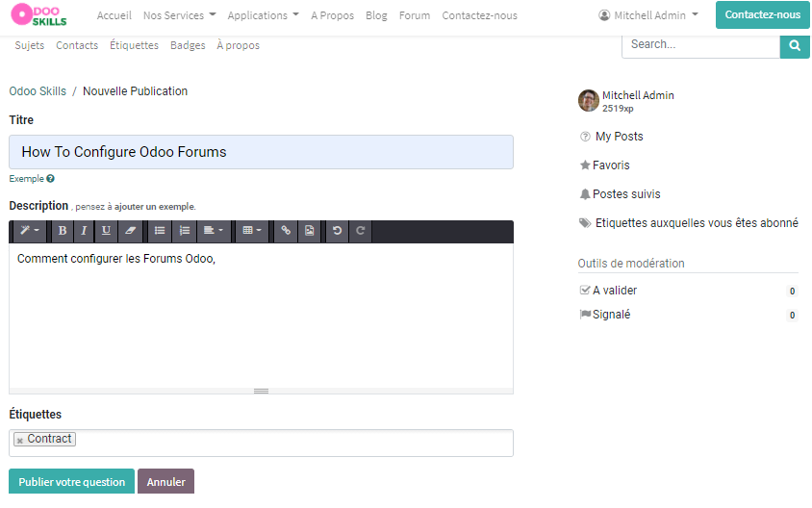Click the insert link icon
The height and width of the screenshot is (508, 812).
286,231
